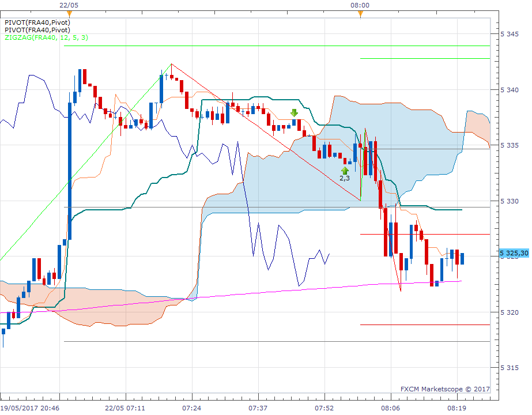
Task: Click the 5 340 price axis label
Action: point(510,90)
